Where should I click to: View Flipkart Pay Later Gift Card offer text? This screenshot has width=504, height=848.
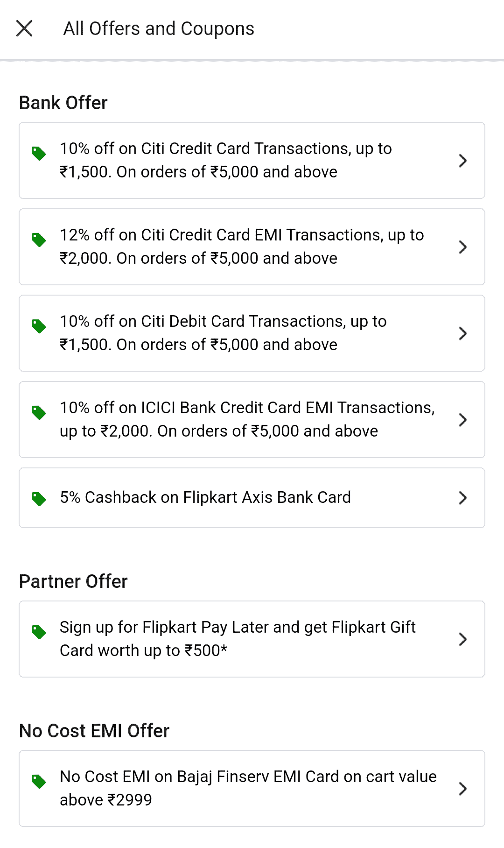[x=237, y=639]
